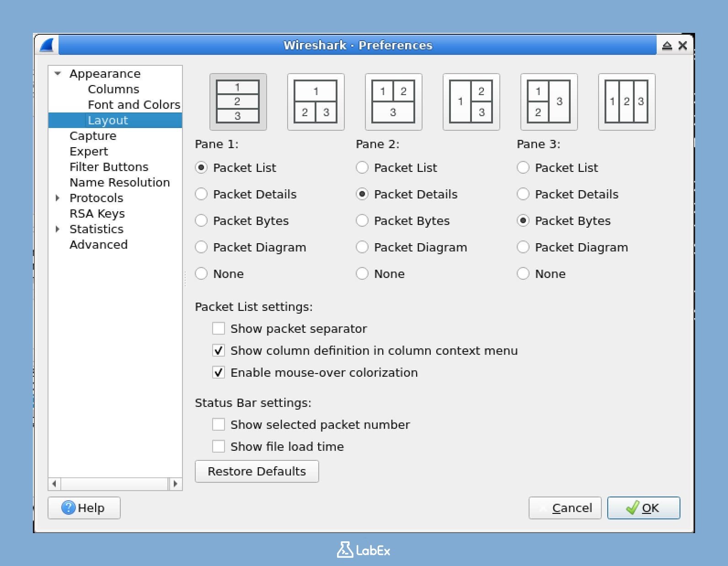728x566 pixels.
Task: Click the sidebar scrollbar left arrow
Action: (x=54, y=484)
